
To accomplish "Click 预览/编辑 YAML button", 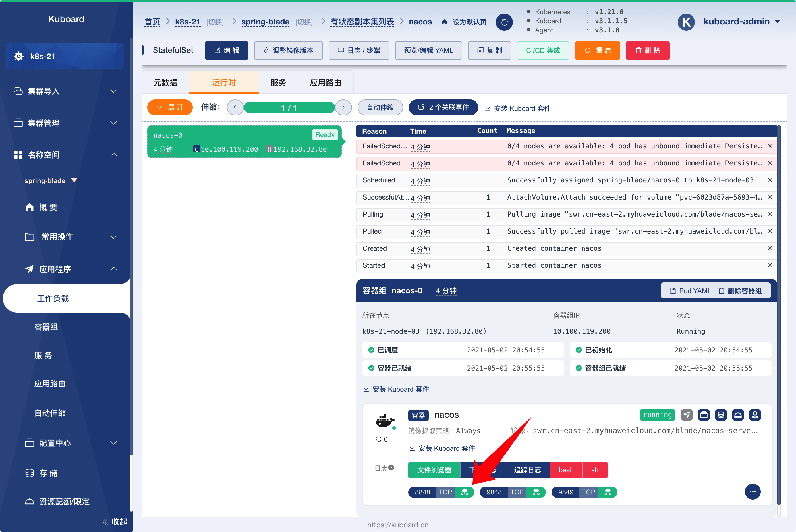I will coord(428,51).
